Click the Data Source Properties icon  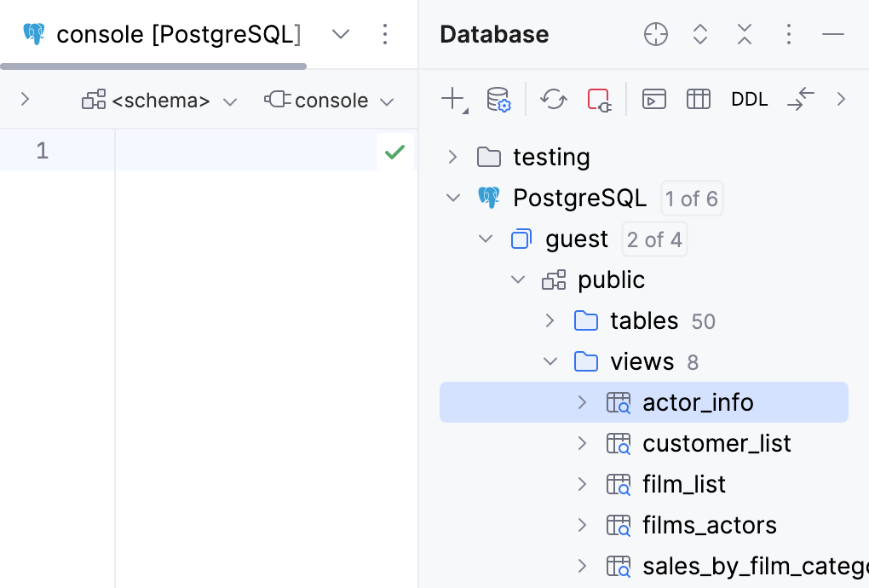498,99
